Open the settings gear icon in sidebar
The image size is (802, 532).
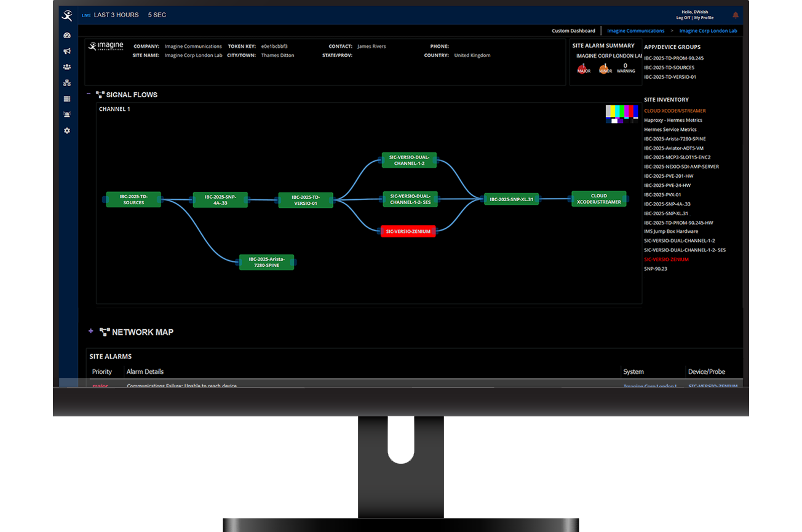pos(67,130)
